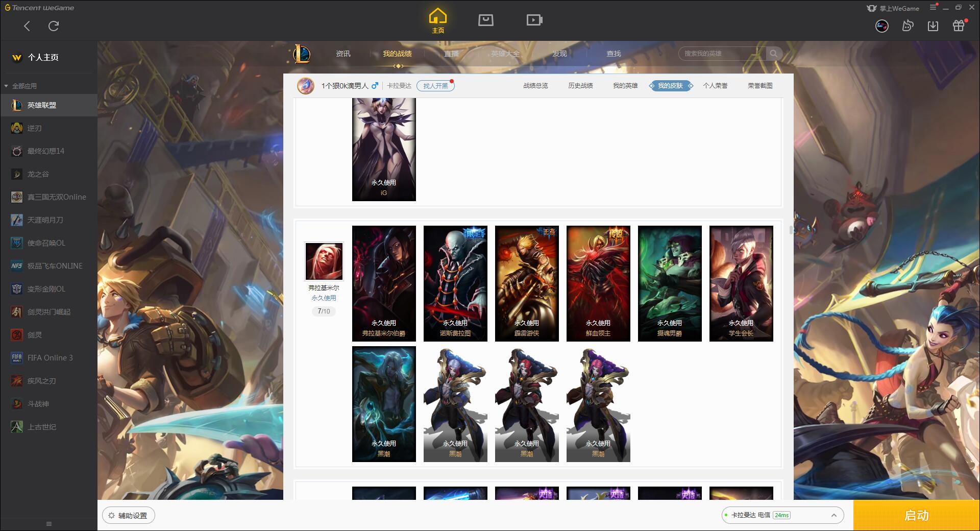This screenshot has height=531, width=980.
Task: Click the content area vertical scrollbar handle
Action: (x=791, y=230)
